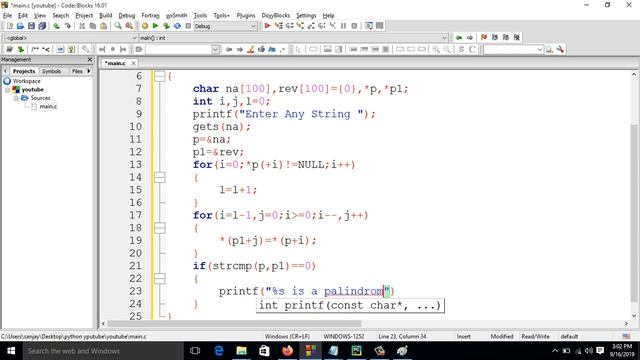Cut selected text icon
This screenshot has width=640, height=360.
(x=82, y=26)
